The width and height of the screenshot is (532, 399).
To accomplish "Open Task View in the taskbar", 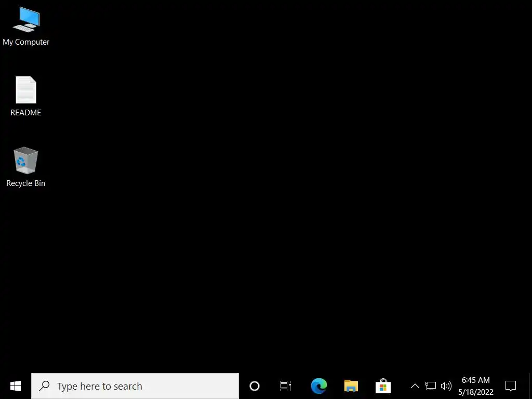I will [x=286, y=386].
